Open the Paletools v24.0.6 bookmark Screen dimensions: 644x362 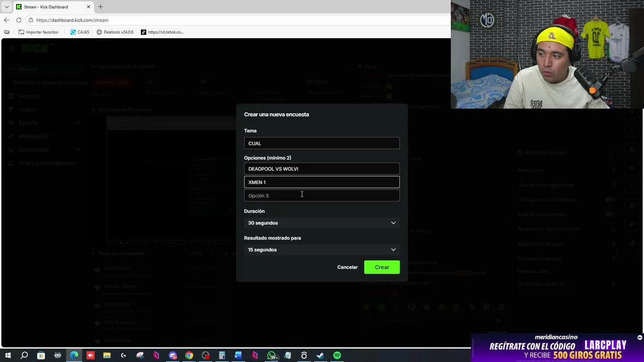[115, 32]
